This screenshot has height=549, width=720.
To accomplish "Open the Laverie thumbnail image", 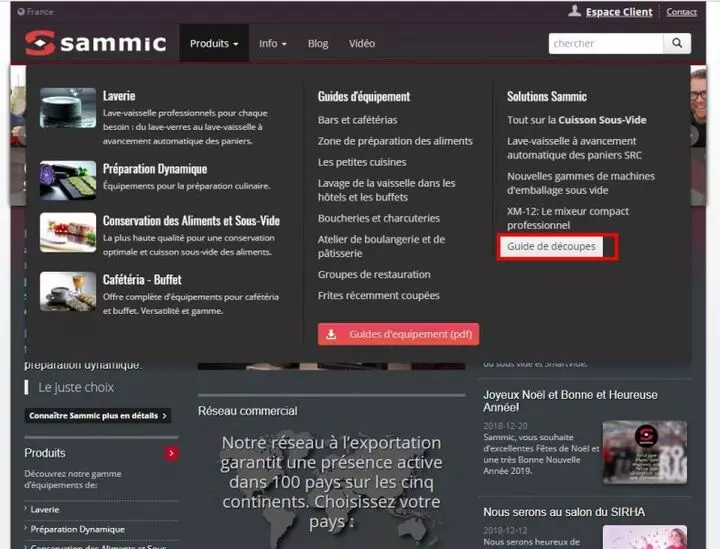I will click(68, 107).
